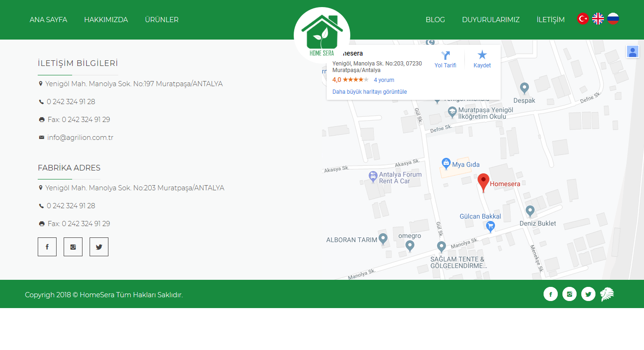Choose the Russian flag language icon

click(613, 19)
